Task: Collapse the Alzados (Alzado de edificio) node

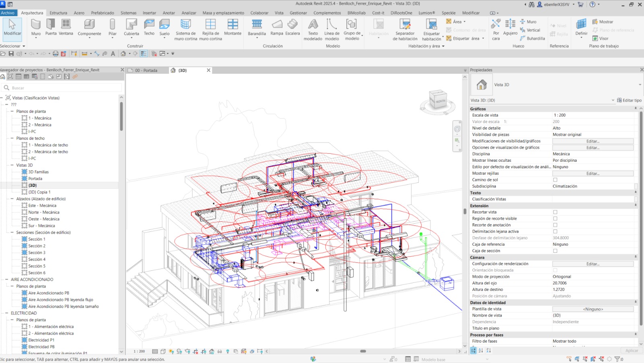Action: click(x=12, y=199)
